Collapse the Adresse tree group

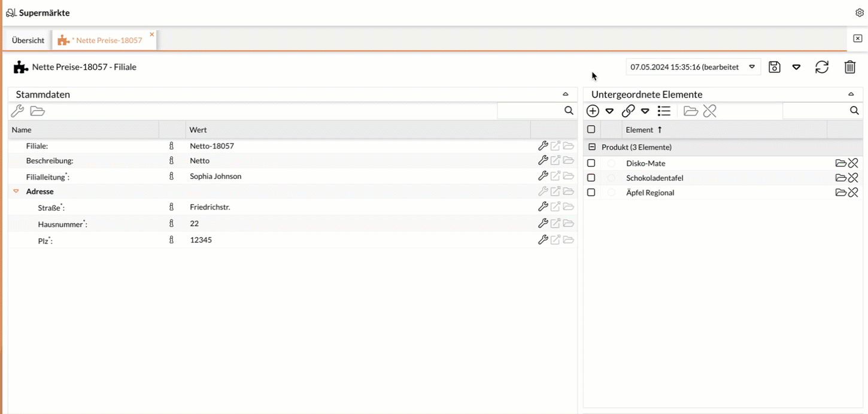[16, 191]
